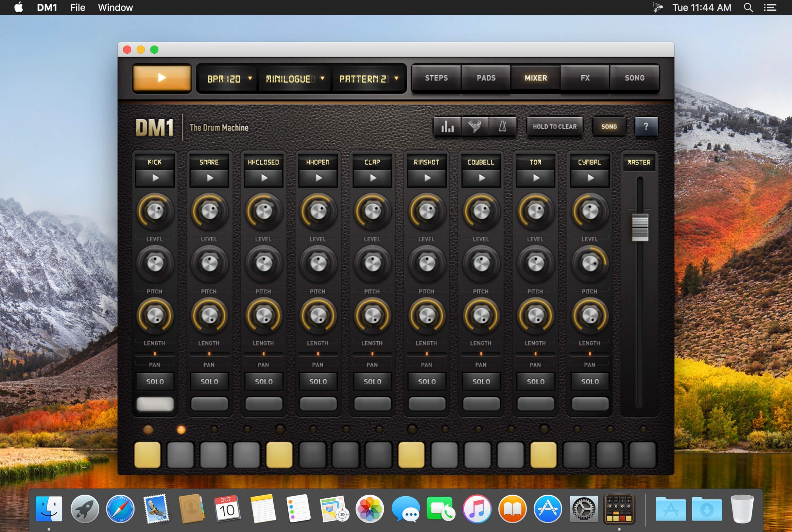Toggle the last step pad in the sequencer

(x=642, y=455)
